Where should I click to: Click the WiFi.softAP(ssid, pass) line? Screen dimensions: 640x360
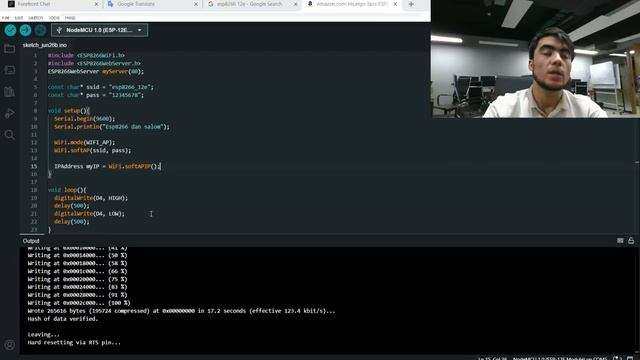[93, 150]
